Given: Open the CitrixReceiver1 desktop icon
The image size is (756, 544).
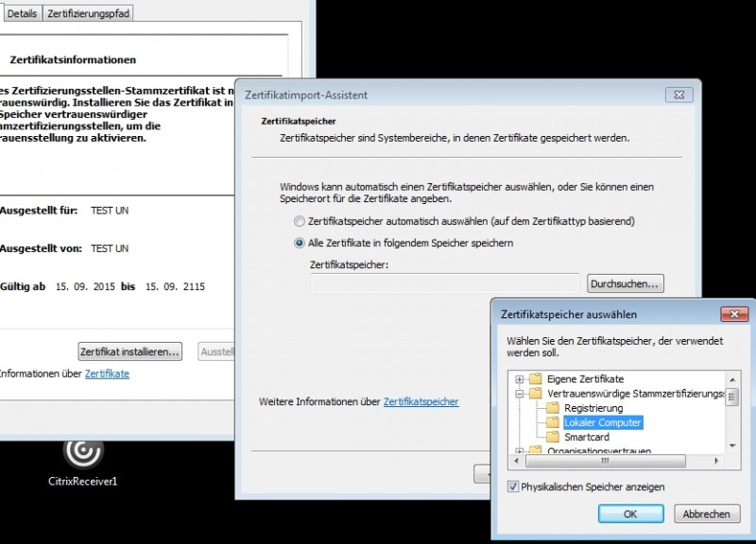Looking at the screenshot, I should tap(82, 451).
